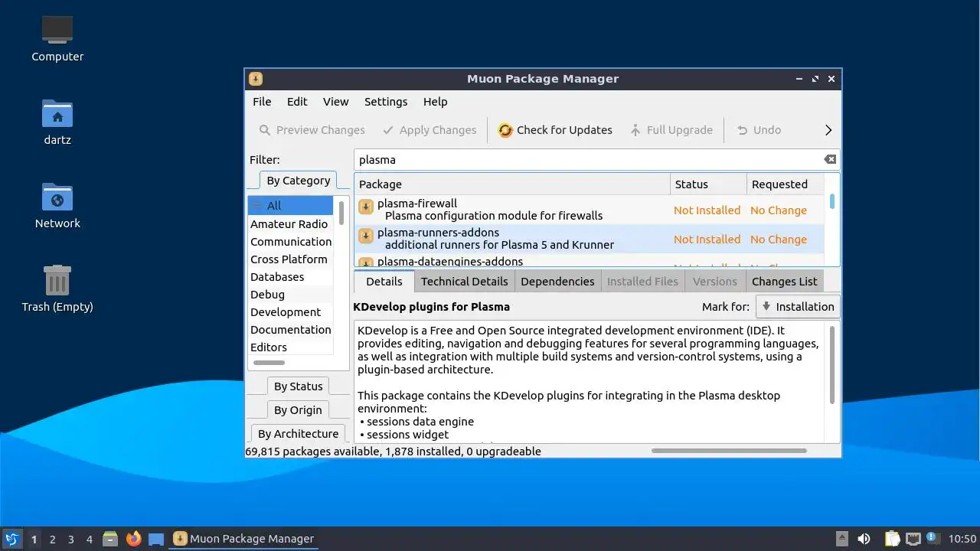This screenshot has height=551, width=980.
Task: Click the removable media tray icon
Action: tap(842, 539)
